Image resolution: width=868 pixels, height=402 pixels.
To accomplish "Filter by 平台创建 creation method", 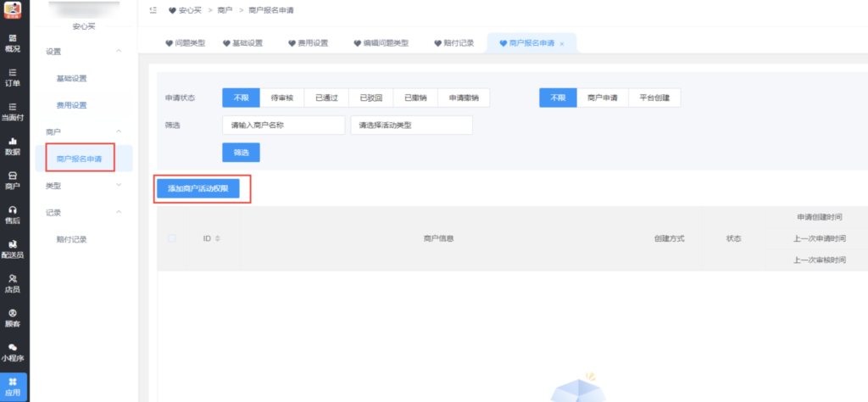I will 654,98.
